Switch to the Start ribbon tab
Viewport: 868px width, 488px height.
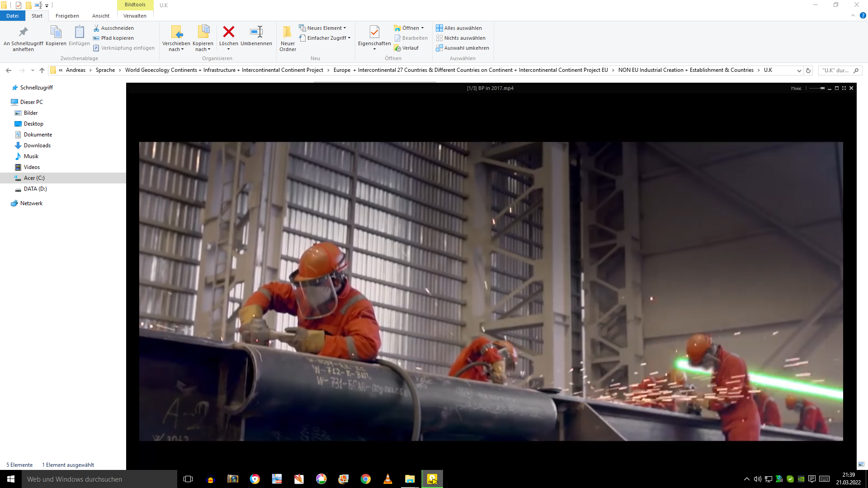coord(37,16)
